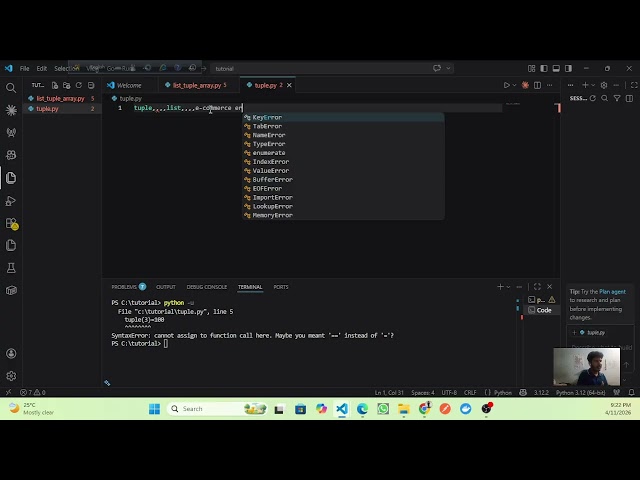Click Customize Layout icon in title bar
Image resolution: width=640 pixels, height=480 pixels.
tap(531, 69)
